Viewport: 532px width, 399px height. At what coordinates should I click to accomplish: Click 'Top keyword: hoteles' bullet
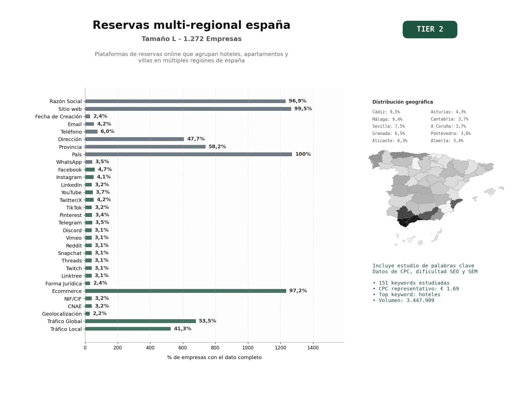click(x=406, y=295)
